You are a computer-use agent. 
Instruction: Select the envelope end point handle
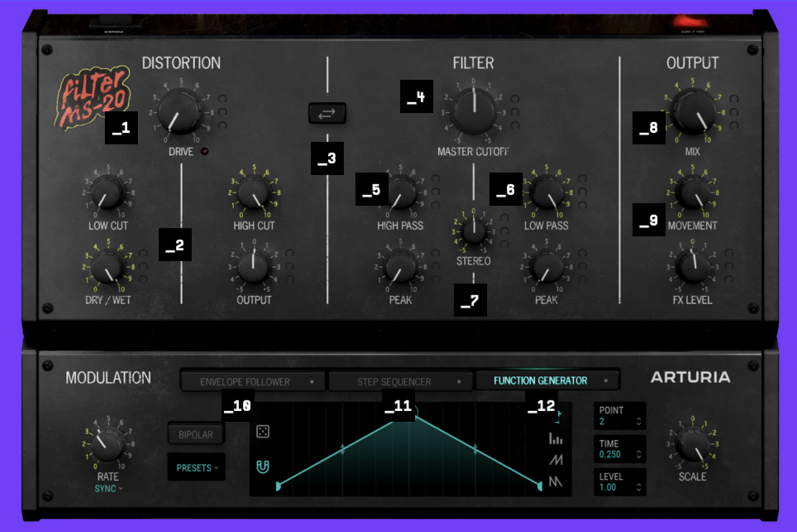(x=540, y=487)
